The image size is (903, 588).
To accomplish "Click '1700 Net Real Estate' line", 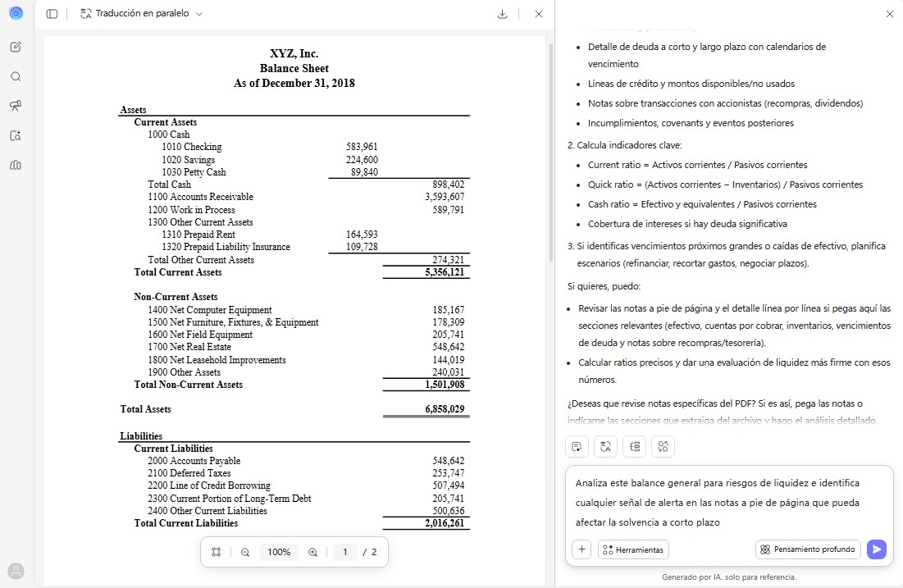I will pyautogui.click(x=189, y=347).
